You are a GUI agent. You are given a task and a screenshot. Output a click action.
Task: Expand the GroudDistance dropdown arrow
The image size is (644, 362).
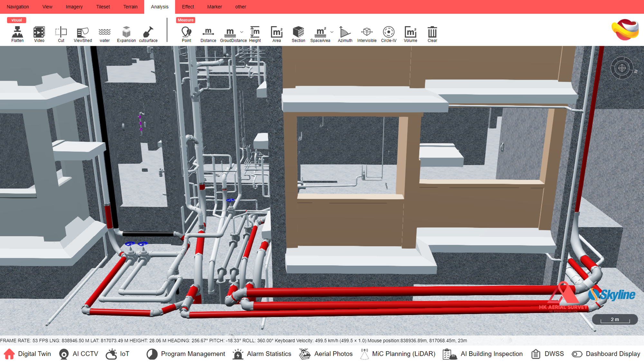(242, 32)
